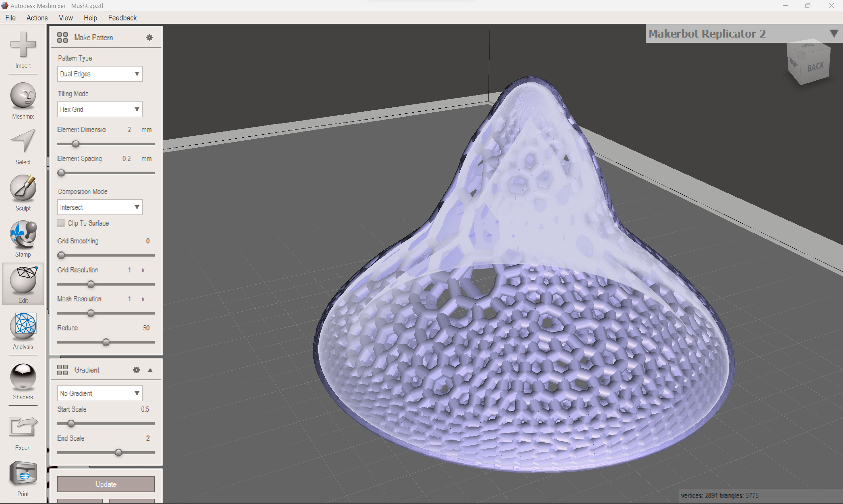843x504 pixels.
Task: Open the Sculpt tool
Action: coord(23,187)
